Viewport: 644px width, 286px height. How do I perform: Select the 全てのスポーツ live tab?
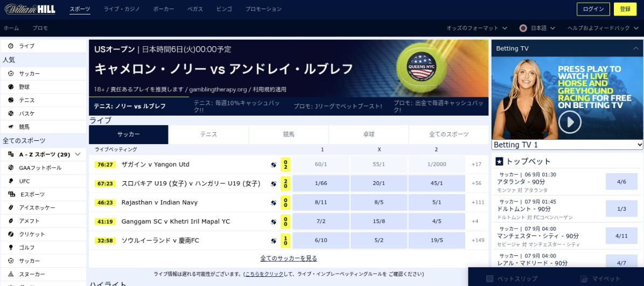449,134
